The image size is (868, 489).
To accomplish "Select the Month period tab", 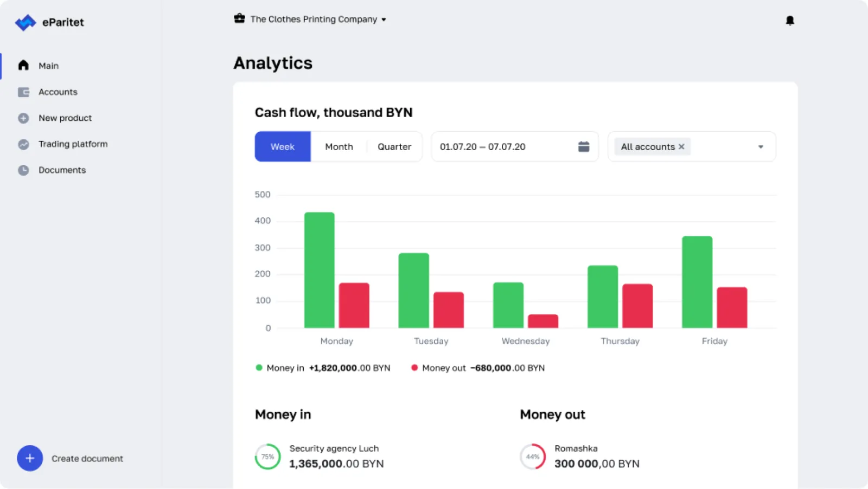I will 339,147.
